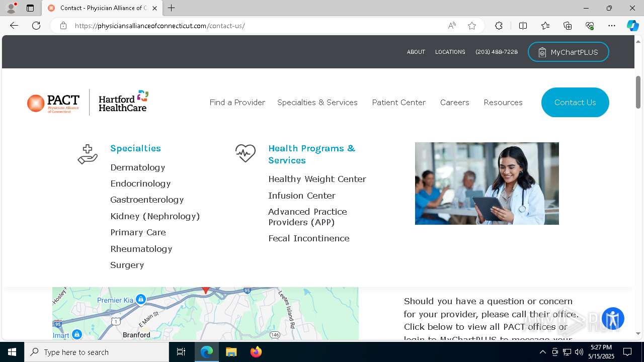The width and height of the screenshot is (644, 362).
Task: Open Microsoft Edge from taskbar
Action: click(207, 352)
